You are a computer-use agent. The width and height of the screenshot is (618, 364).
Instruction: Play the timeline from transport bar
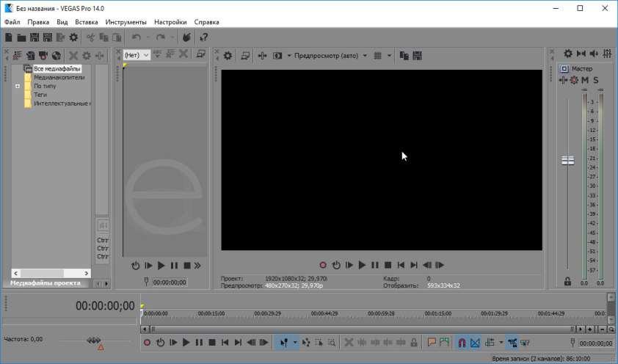186,343
